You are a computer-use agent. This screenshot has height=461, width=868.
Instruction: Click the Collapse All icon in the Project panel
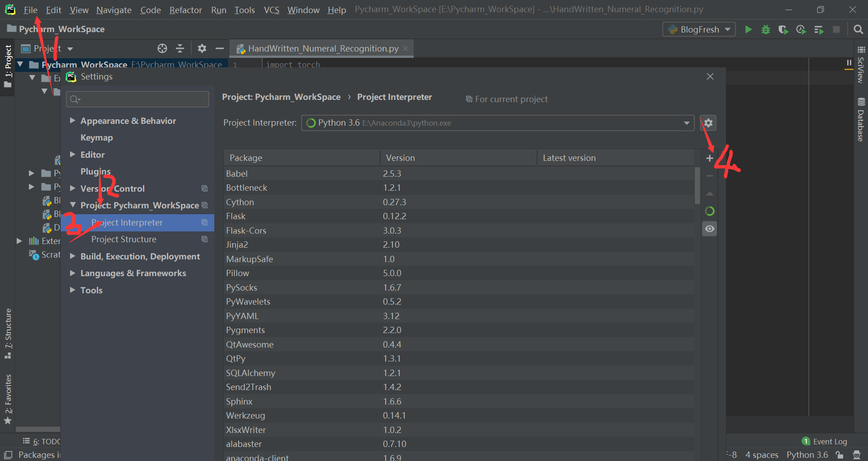point(180,48)
